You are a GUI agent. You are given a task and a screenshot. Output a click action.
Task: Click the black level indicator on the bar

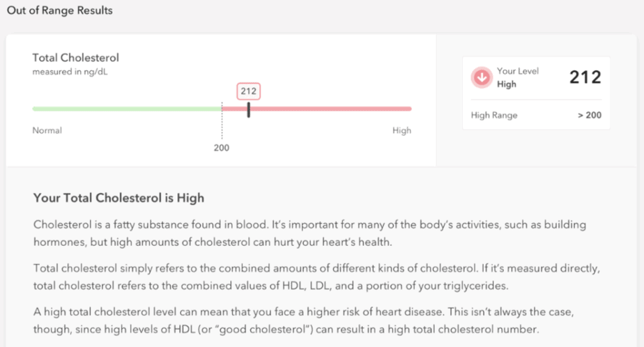pos(249,109)
